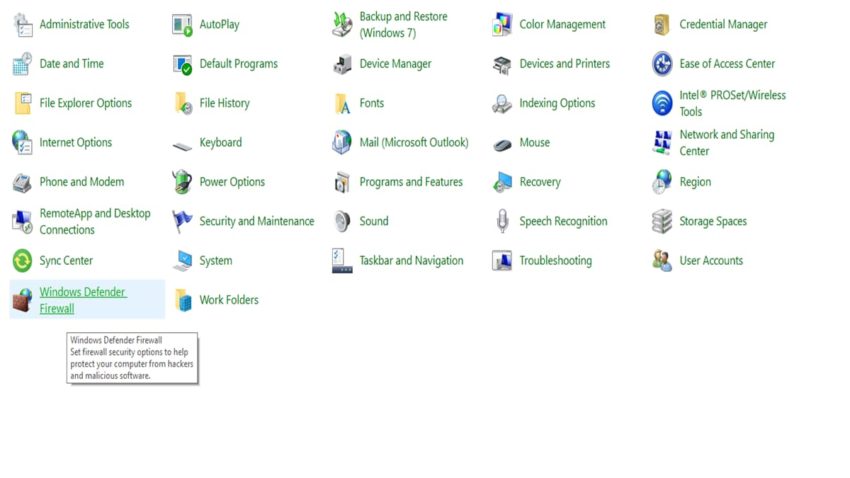
Task: Click the Windows Defender Firewall brick icon
Action: 22,300
